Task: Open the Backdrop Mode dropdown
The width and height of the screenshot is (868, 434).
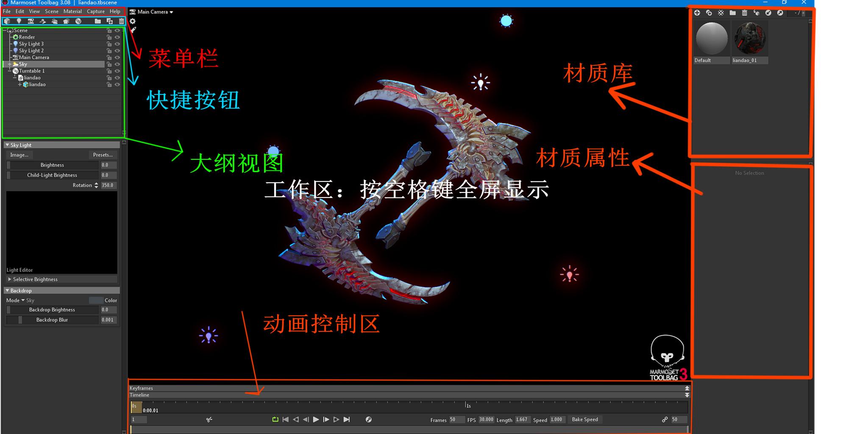Action: (x=20, y=300)
